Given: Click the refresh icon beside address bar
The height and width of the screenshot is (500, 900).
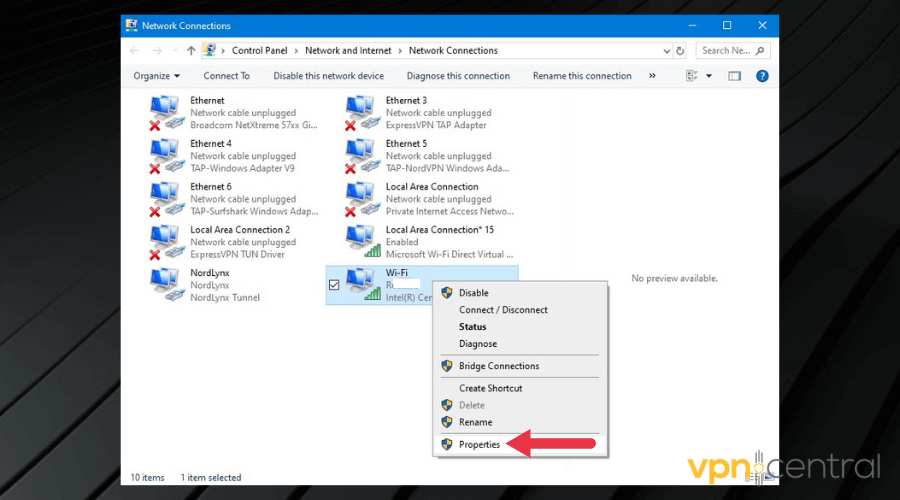Looking at the screenshot, I should pyautogui.click(x=681, y=51).
